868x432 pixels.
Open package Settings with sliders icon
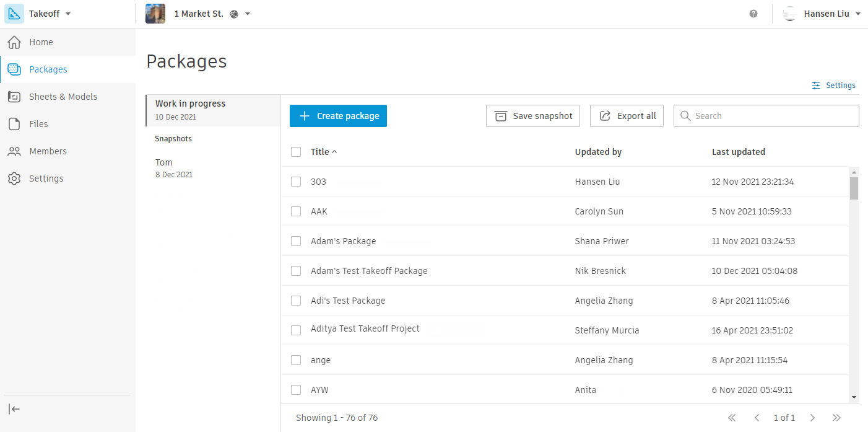tap(834, 86)
